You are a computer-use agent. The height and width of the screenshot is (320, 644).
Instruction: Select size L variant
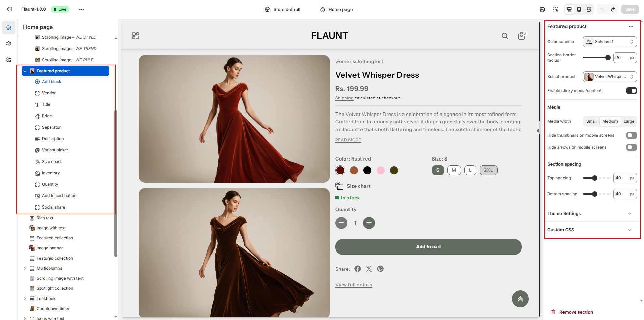click(470, 170)
